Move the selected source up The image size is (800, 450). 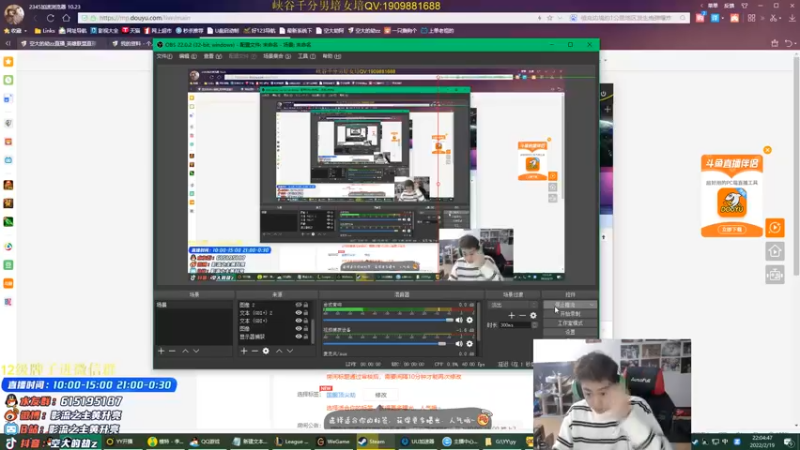pos(279,351)
